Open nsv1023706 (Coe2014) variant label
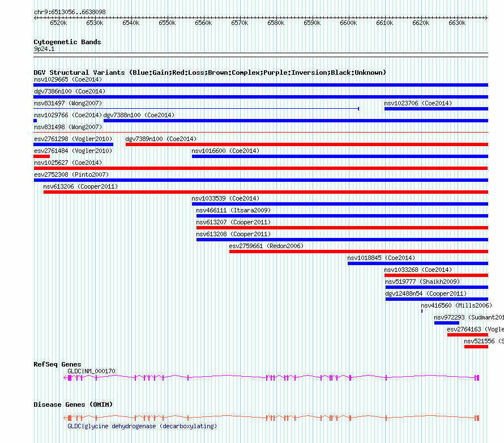The image size is (504, 443). [x=418, y=103]
